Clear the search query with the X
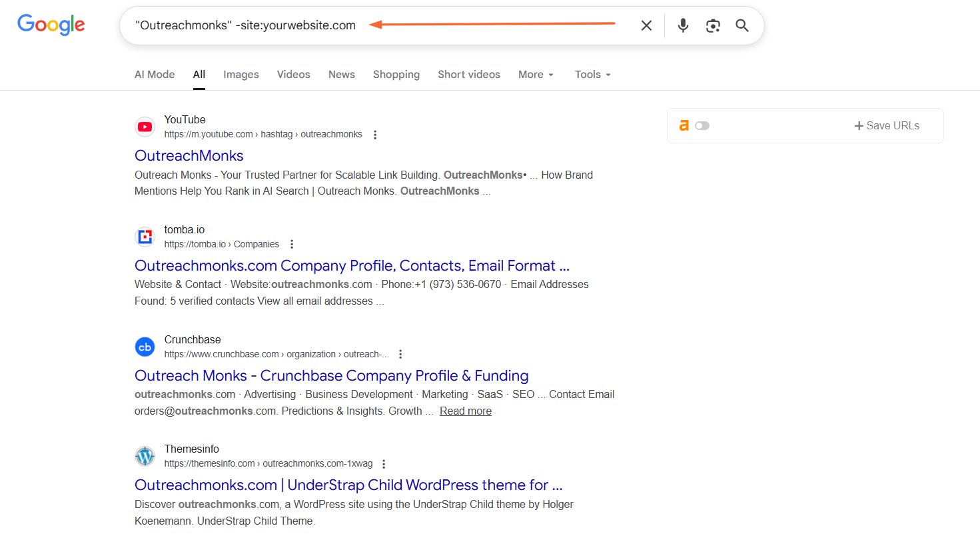 tap(646, 25)
